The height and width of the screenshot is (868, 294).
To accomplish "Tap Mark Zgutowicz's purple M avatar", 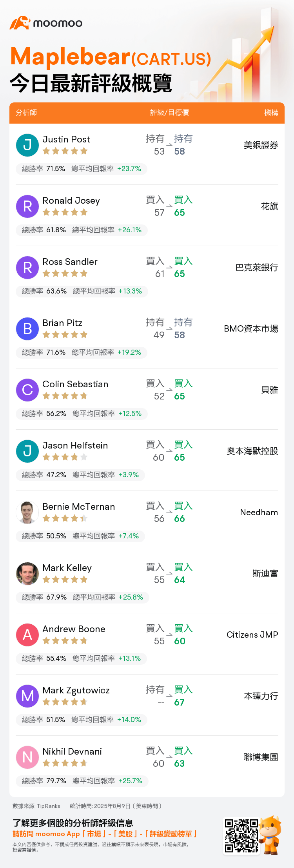I will point(27,696).
